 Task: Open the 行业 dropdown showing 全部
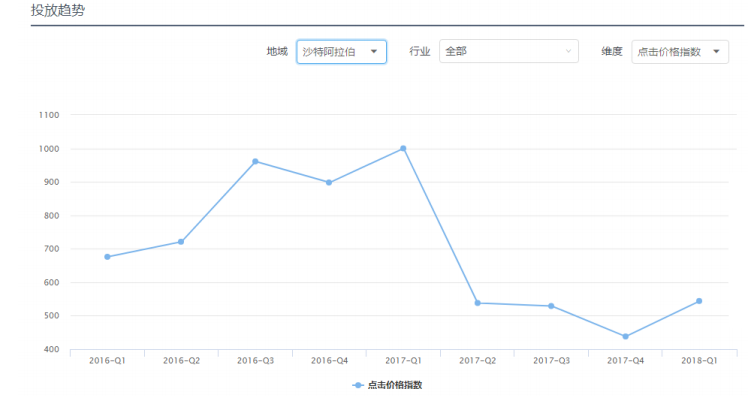click(x=509, y=51)
